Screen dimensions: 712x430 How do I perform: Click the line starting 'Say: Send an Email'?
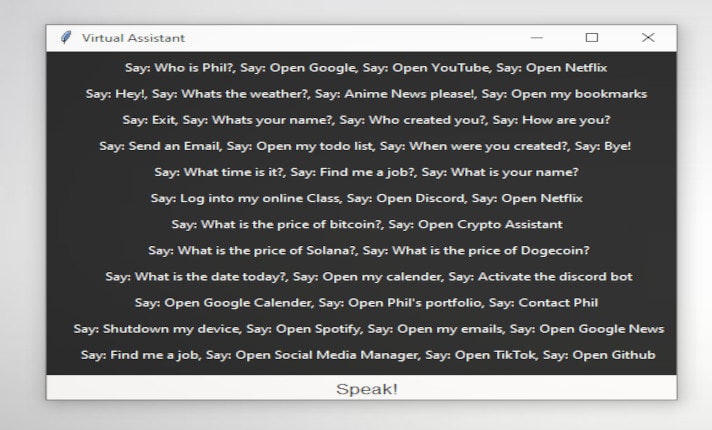(365, 146)
